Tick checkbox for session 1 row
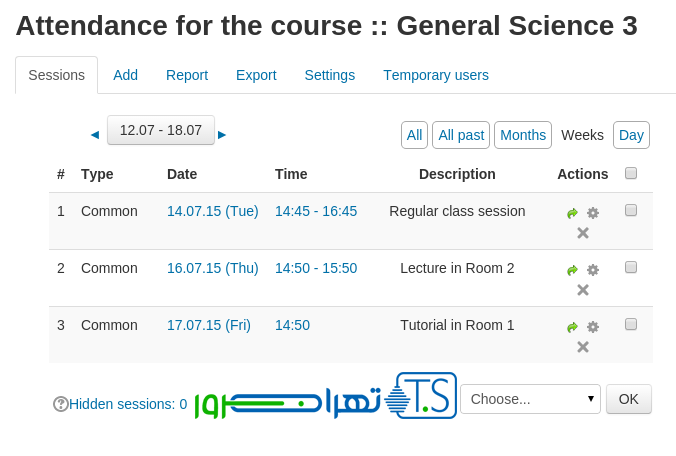The image size is (676, 456). click(x=631, y=210)
